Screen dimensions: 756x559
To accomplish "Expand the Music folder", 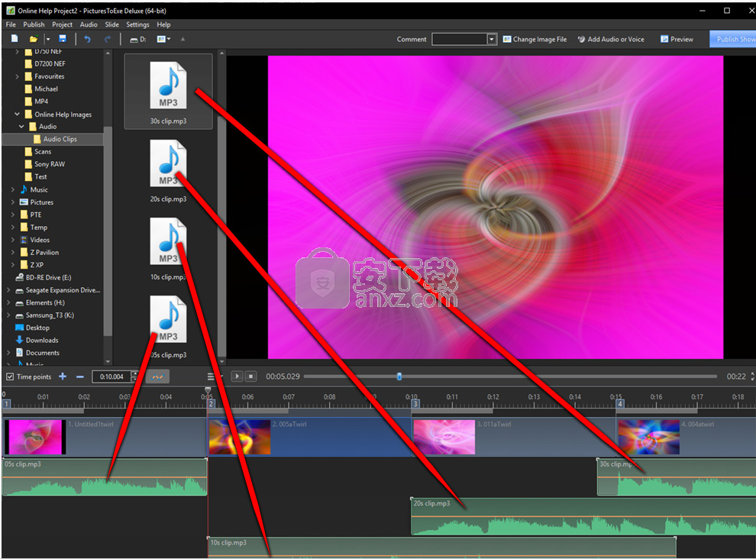I will pos(13,189).
